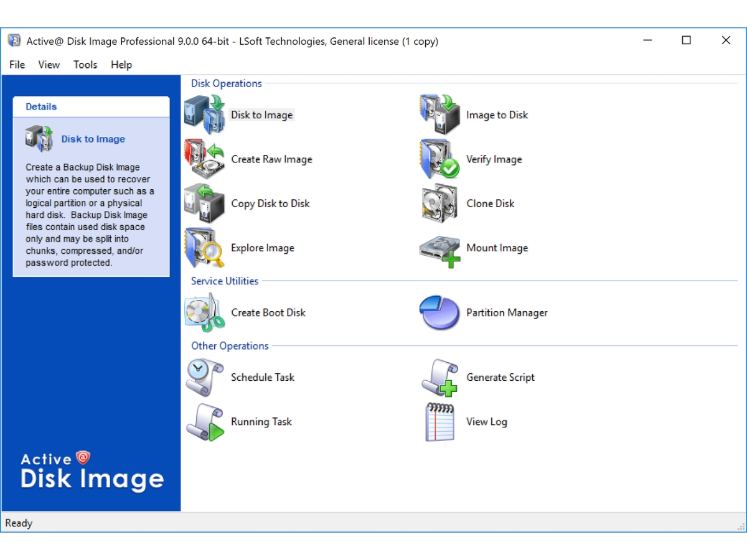Viewport: 747px width, 560px height.
Task: Select the Copy Disk to Disk label
Action: click(x=271, y=203)
